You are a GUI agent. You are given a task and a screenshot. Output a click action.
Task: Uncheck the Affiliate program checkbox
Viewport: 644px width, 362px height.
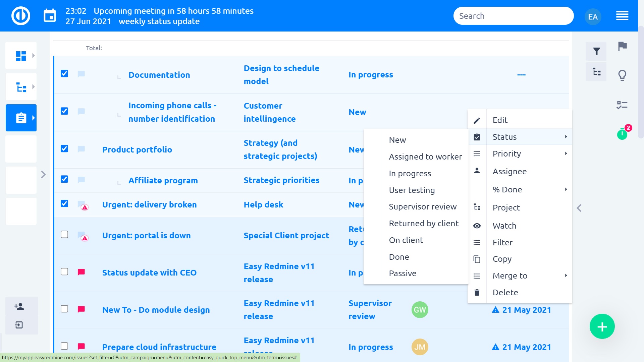(64, 179)
